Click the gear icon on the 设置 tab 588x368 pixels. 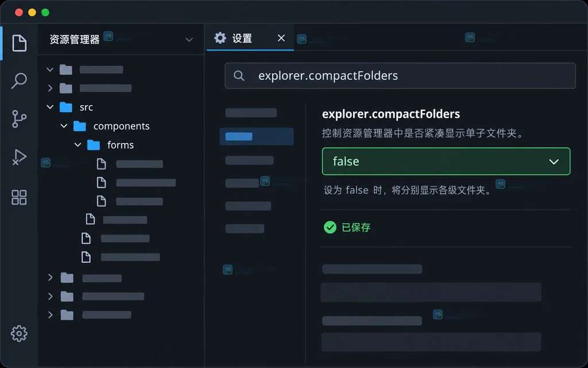coord(220,38)
